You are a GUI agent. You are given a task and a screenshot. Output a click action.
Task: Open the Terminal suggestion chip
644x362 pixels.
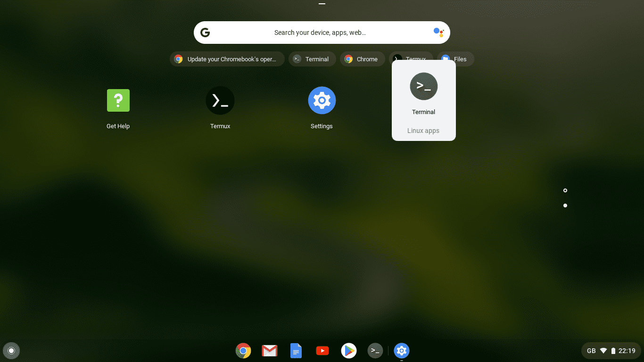[312, 59]
